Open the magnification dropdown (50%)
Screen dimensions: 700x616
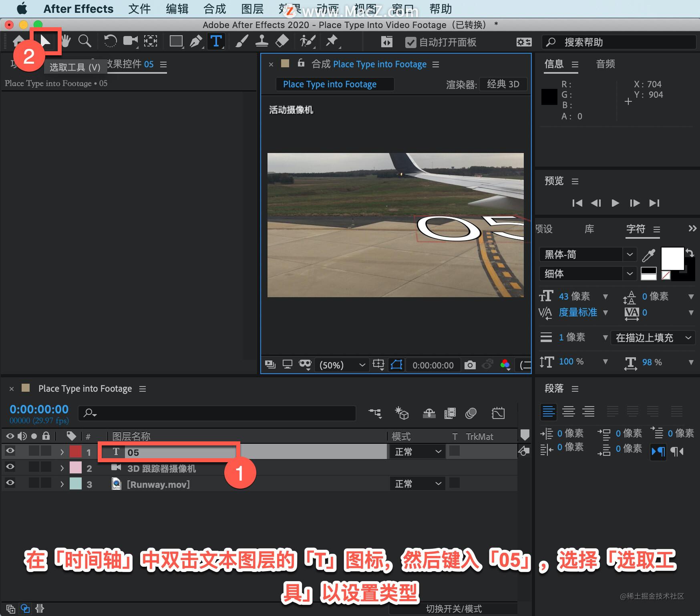pyautogui.click(x=342, y=365)
